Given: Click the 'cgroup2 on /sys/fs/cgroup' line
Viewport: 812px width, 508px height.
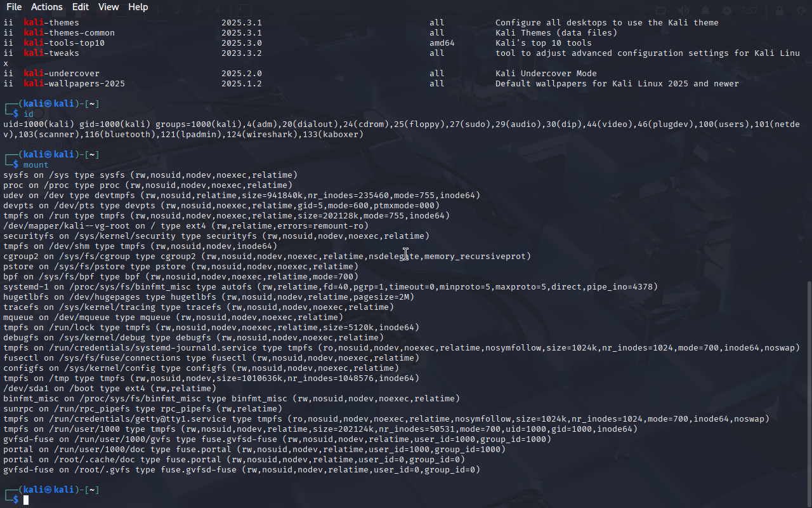Looking at the screenshot, I should pos(267,257).
